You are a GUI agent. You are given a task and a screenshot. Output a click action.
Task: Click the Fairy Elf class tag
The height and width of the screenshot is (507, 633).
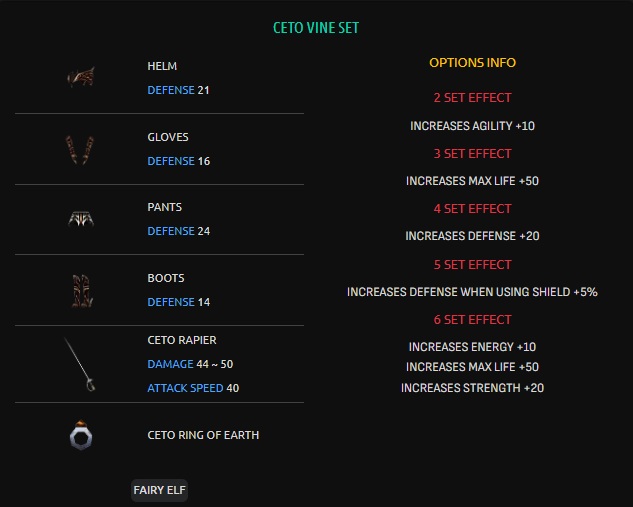point(160,490)
